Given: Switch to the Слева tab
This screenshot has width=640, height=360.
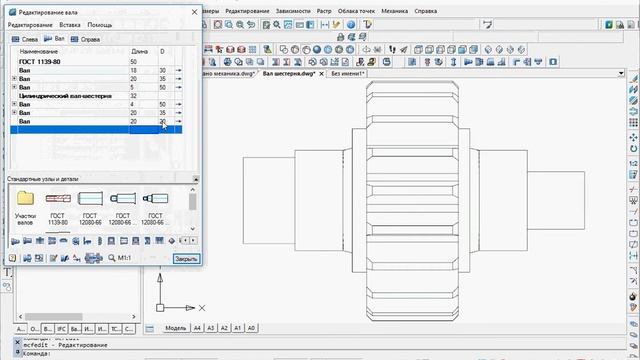Looking at the screenshot, I should (25, 39).
